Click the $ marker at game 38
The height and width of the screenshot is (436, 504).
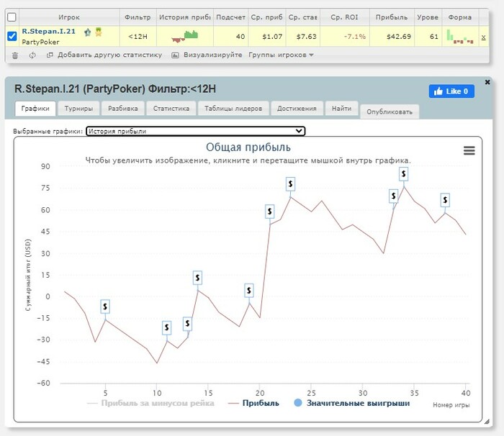pos(445,200)
